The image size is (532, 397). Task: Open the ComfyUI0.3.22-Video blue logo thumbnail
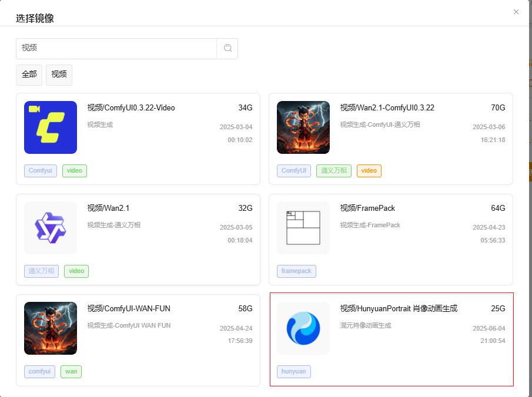(51, 127)
